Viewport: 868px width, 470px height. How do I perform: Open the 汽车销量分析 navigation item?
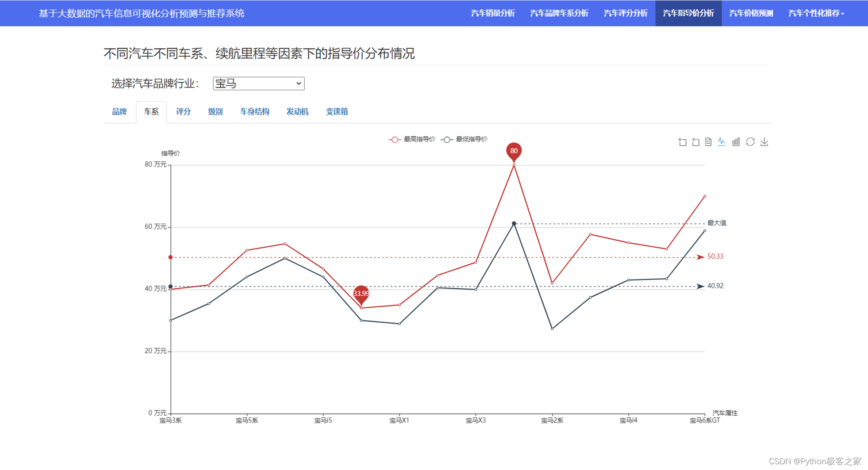coord(492,13)
